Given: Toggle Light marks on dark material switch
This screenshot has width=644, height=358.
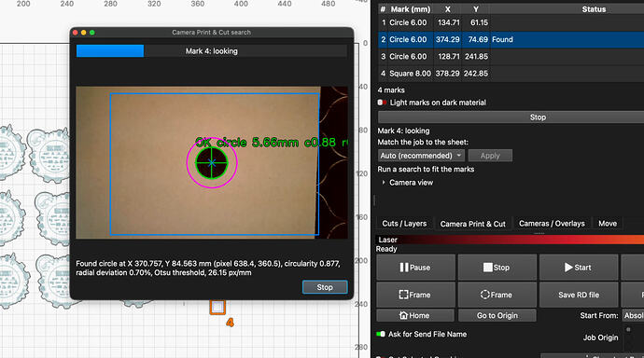Looking at the screenshot, I should tap(382, 103).
